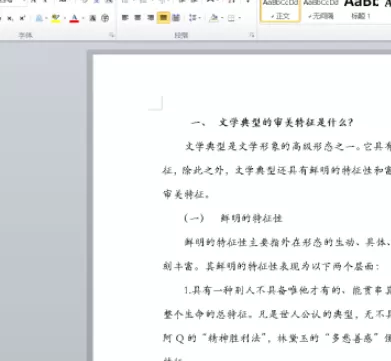This screenshot has height=361, width=391.
Task: Open the Font dialog launcher
Action: 112,35
